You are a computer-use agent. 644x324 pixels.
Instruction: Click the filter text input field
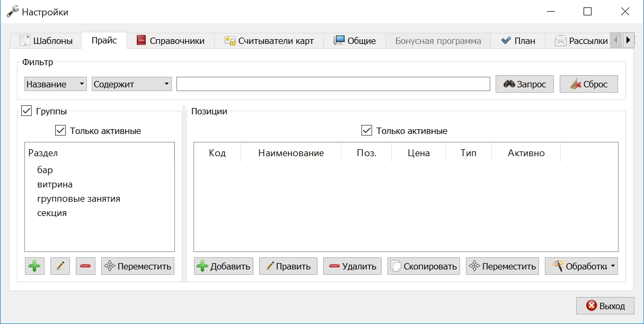(x=333, y=84)
